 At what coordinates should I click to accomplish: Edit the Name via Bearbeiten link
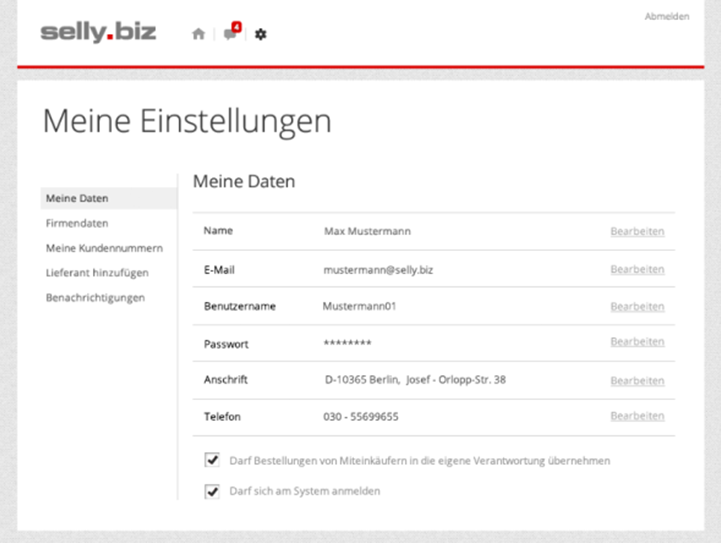pos(637,231)
